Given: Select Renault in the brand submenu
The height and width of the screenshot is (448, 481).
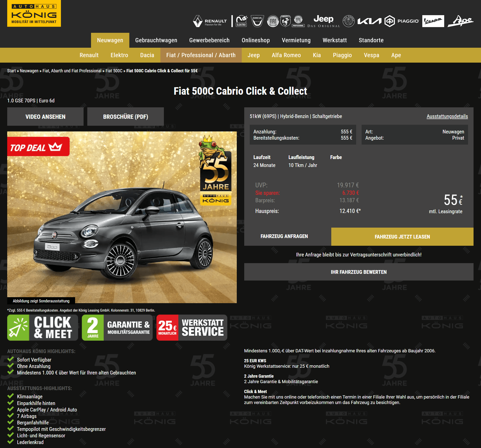Looking at the screenshot, I should pyautogui.click(x=89, y=55).
